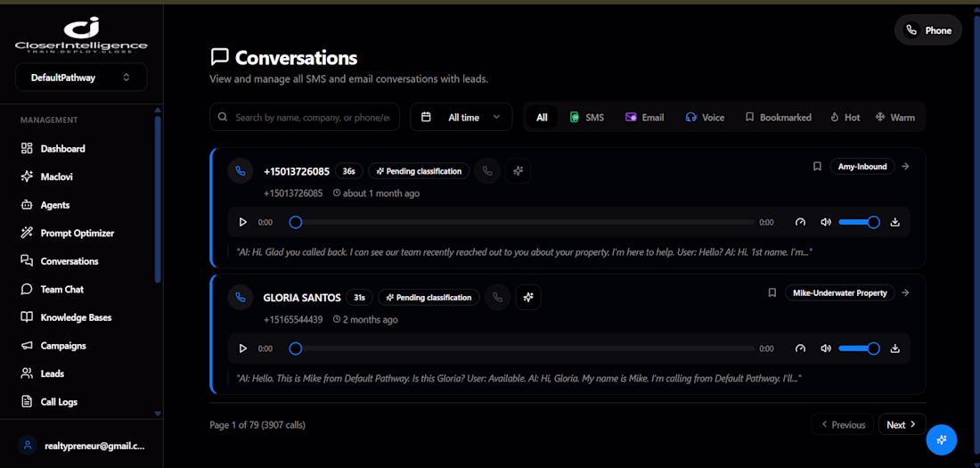Go to the Next page

click(x=902, y=425)
